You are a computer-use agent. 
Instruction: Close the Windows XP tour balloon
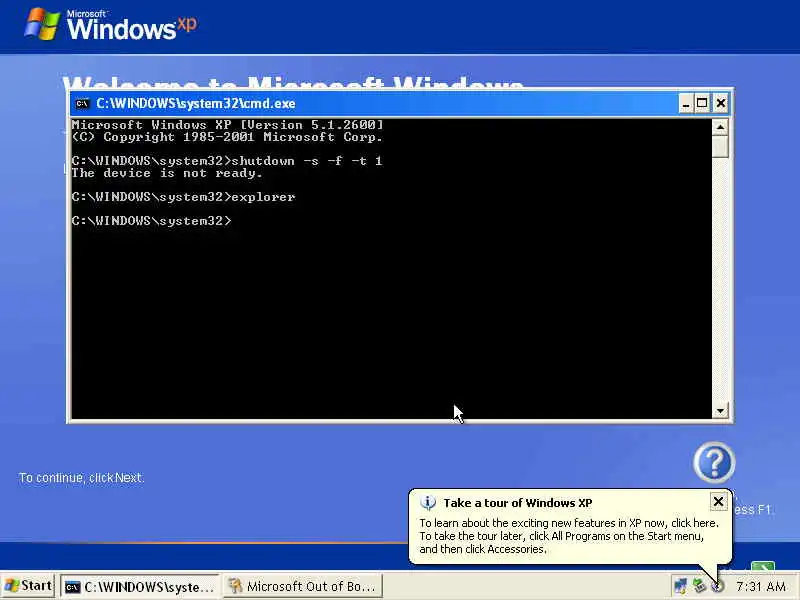pyautogui.click(x=718, y=502)
